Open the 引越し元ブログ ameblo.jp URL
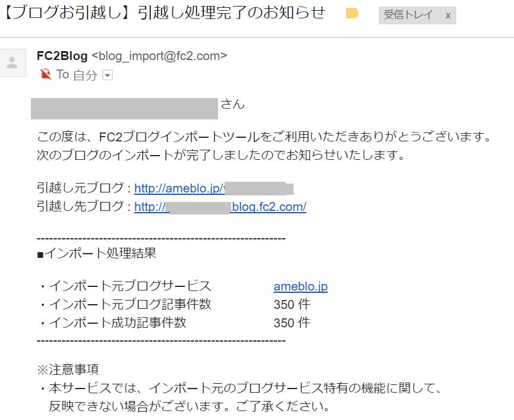Image resolution: width=514 pixels, height=420 pixels. 178,189
